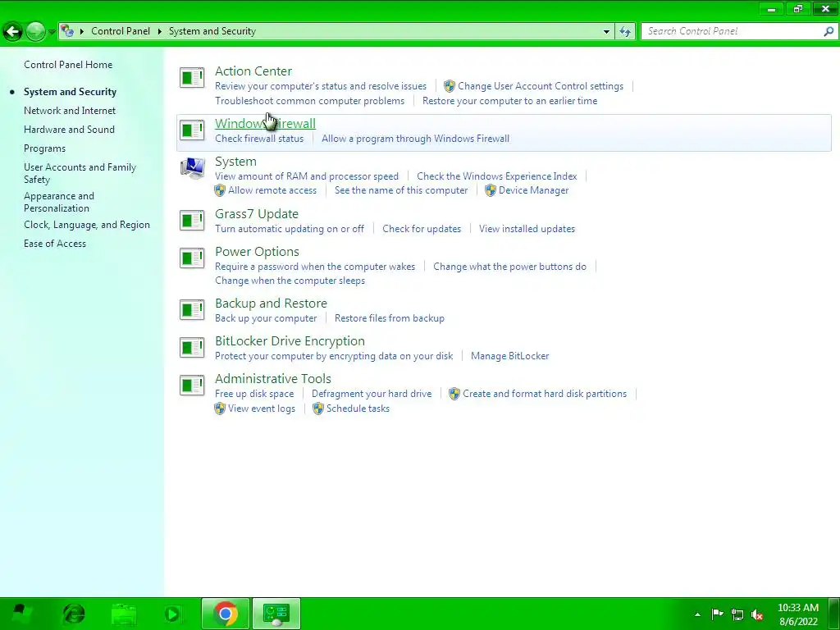Select Appearance and Personalization in sidebar

[x=59, y=202]
